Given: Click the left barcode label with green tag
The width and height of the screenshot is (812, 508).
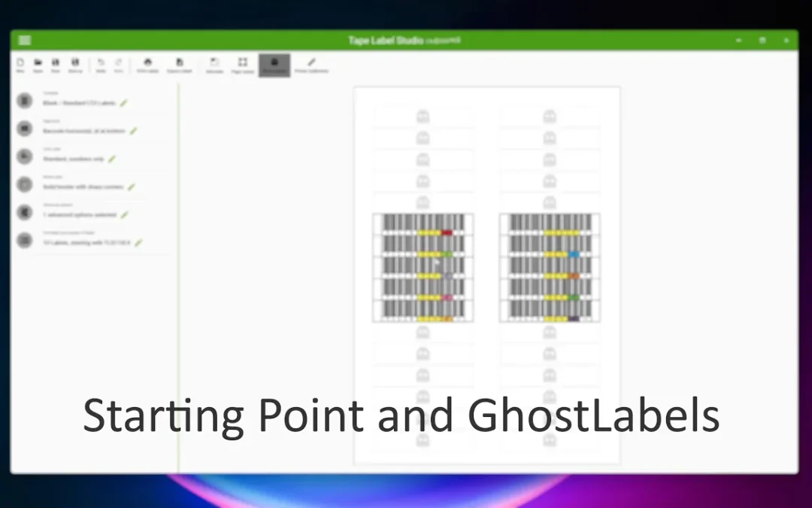Looking at the screenshot, I should (x=423, y=245).
